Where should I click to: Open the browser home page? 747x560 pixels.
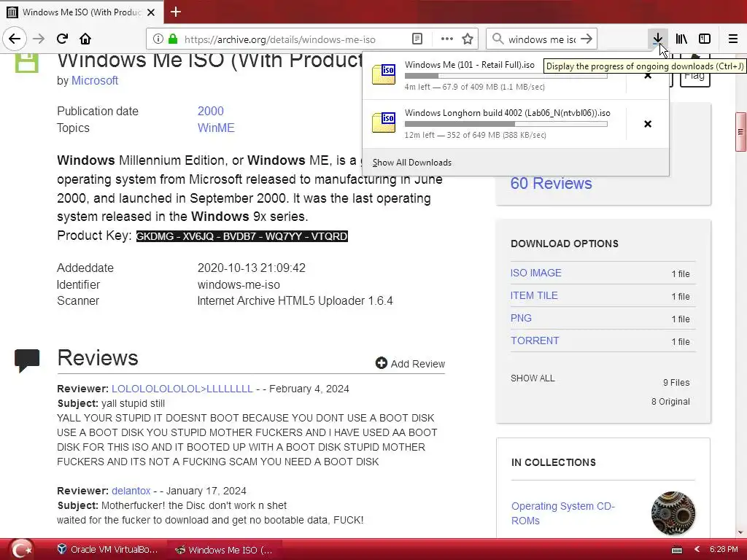pyautogui.click(x=85, y=39)
